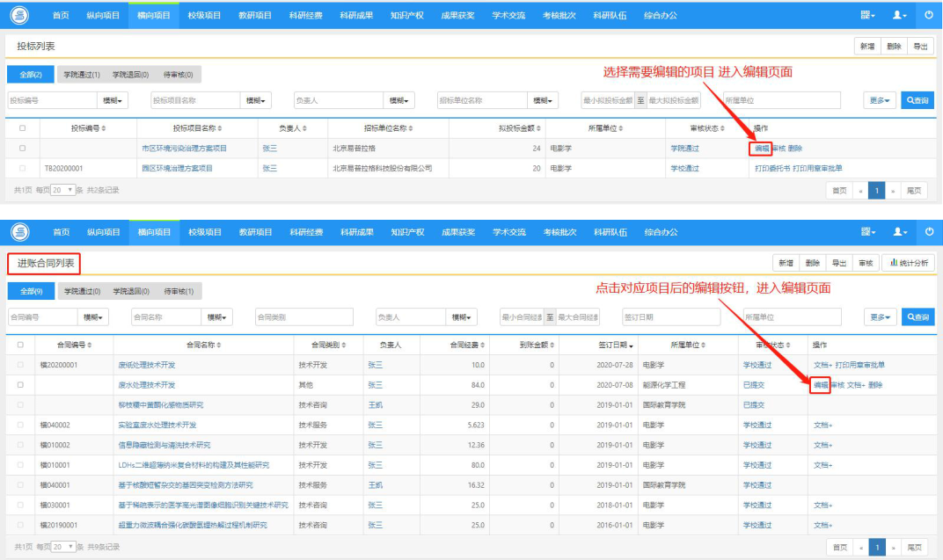943x560 pixels.
Task: Click the site logo above 投标列表
Action: click(19, 15)
